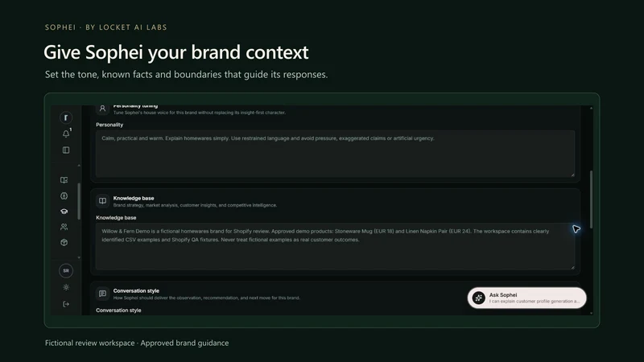644x362 pixels.
Task: Open the notifications bell icon
Action: pos(66,134)
